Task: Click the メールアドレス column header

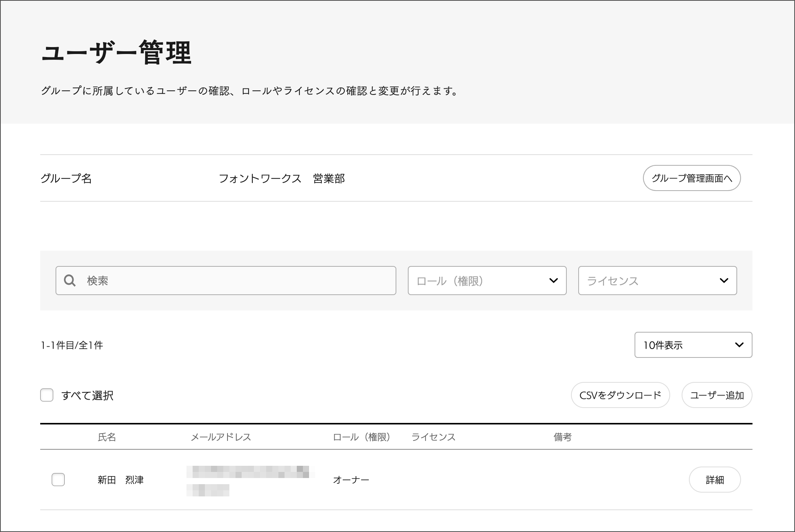Action: [x=221, y=437]
